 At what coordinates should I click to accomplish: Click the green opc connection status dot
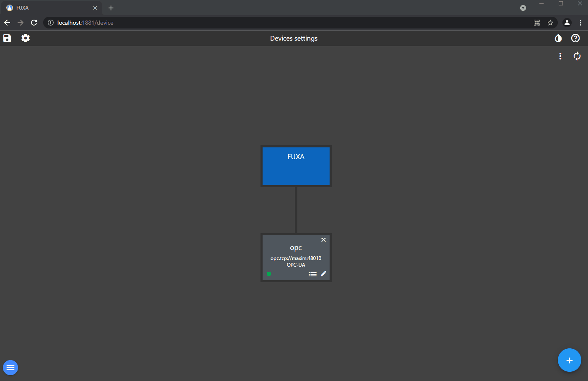point(269,274)
